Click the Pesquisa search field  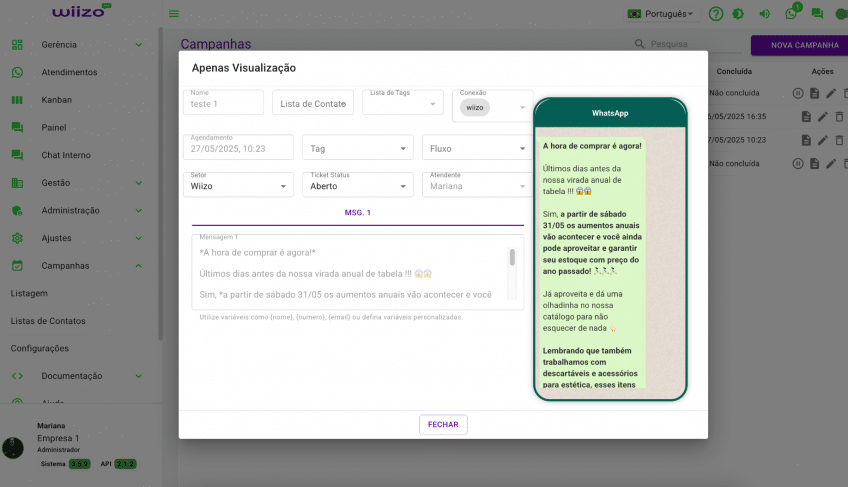690,44
